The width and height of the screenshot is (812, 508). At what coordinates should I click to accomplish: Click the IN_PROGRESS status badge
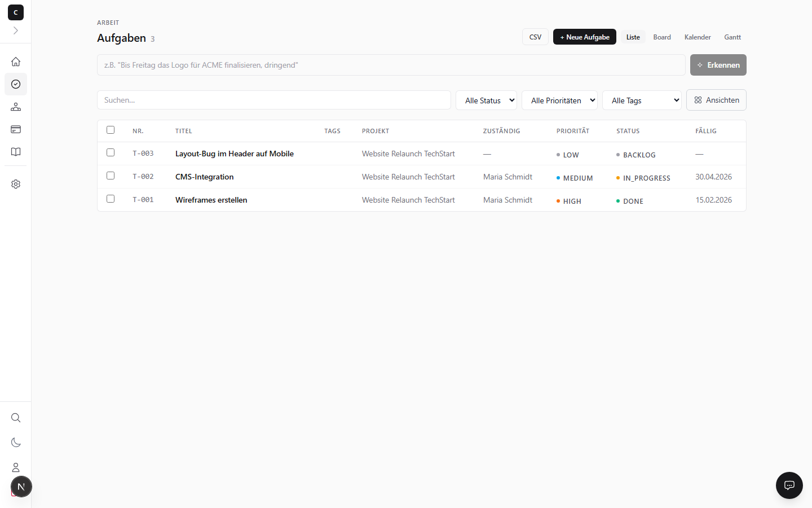tap(643, 178)
